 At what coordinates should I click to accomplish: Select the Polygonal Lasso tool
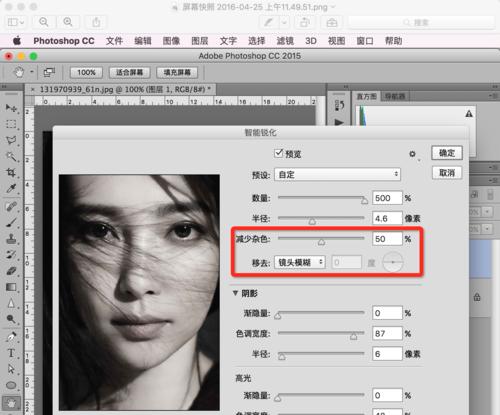(x=11, y=140)
